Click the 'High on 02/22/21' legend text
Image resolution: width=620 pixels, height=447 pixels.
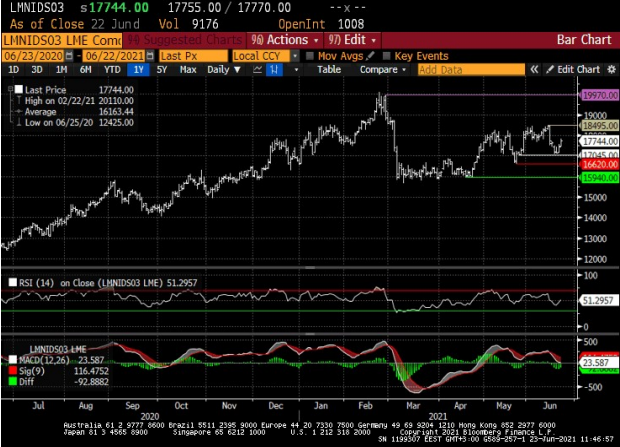pyautogui.click(x=60, y=100)
